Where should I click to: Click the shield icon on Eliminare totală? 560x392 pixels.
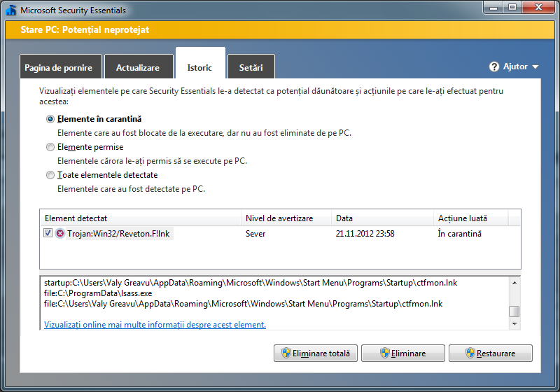click(x=286, y=353)
